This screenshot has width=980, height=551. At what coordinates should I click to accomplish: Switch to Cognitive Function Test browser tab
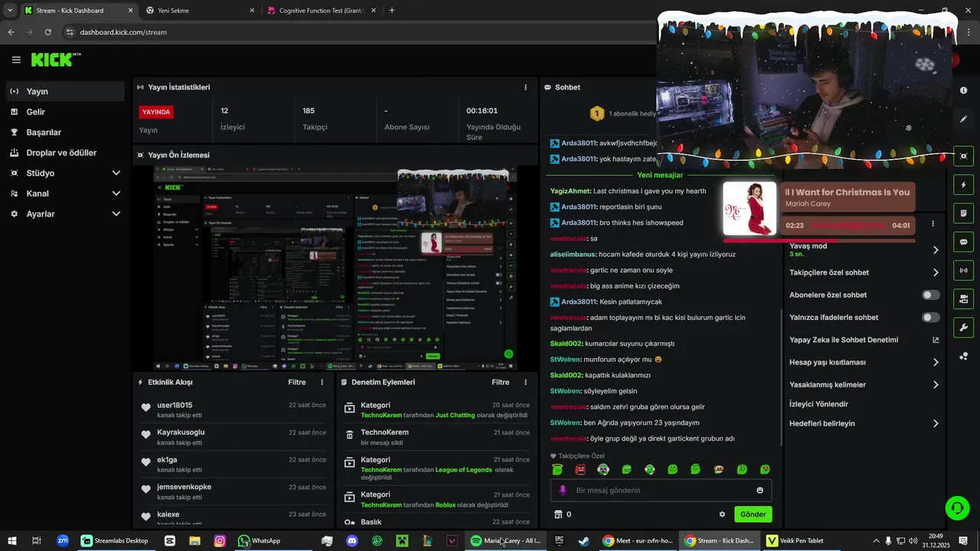click(321, 11)
